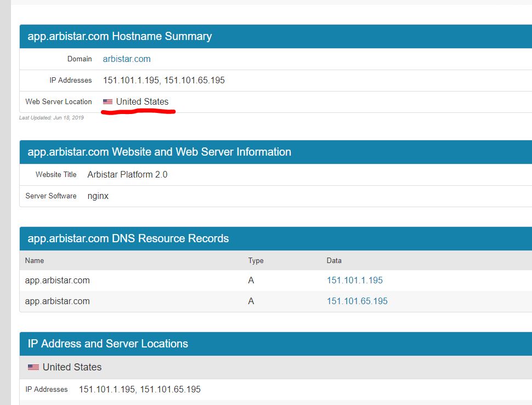Click the 'Website Title' label
Viewport: 532px width, 405px height.
coord(56,174)
